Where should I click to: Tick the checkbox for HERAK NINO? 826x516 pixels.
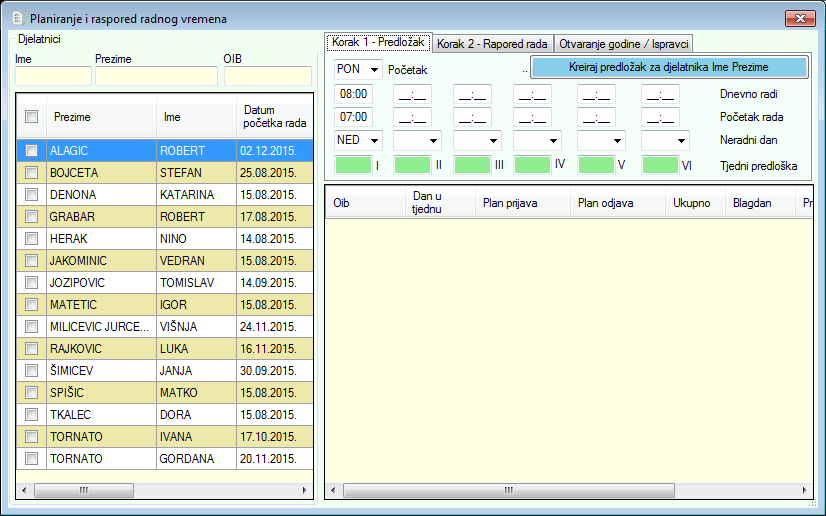click(x=32, y=239)
